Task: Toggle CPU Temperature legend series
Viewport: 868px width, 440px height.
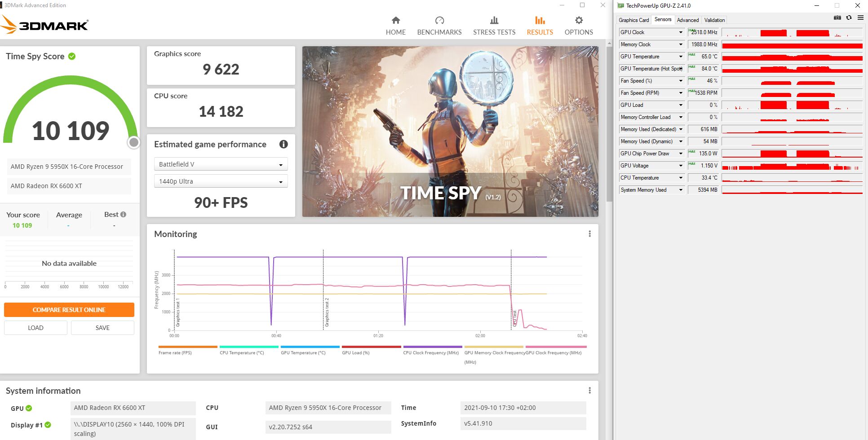Action: (248, 350)
